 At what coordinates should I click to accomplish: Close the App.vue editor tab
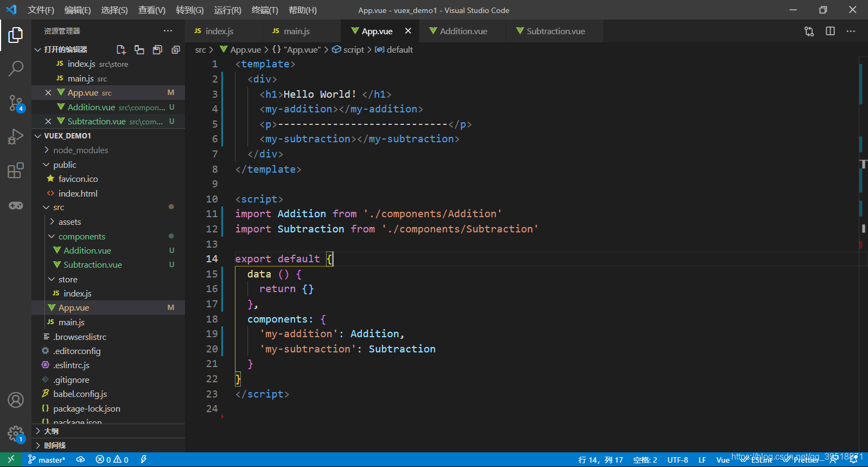408,31
